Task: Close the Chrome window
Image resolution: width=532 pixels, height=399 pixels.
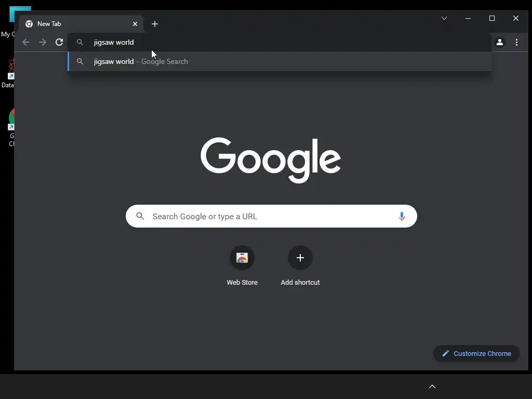Action: pos(516,18)
